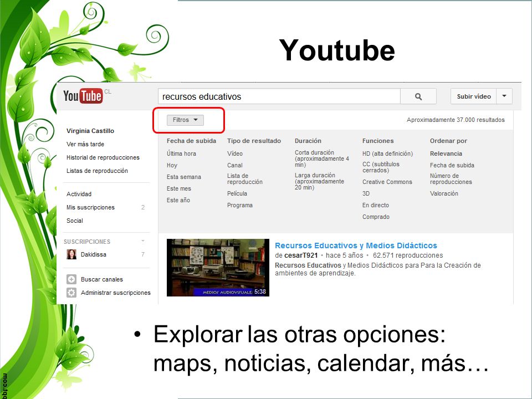Filter by Hoy
Screen dimensions: 532x399
tap(172, 165)
